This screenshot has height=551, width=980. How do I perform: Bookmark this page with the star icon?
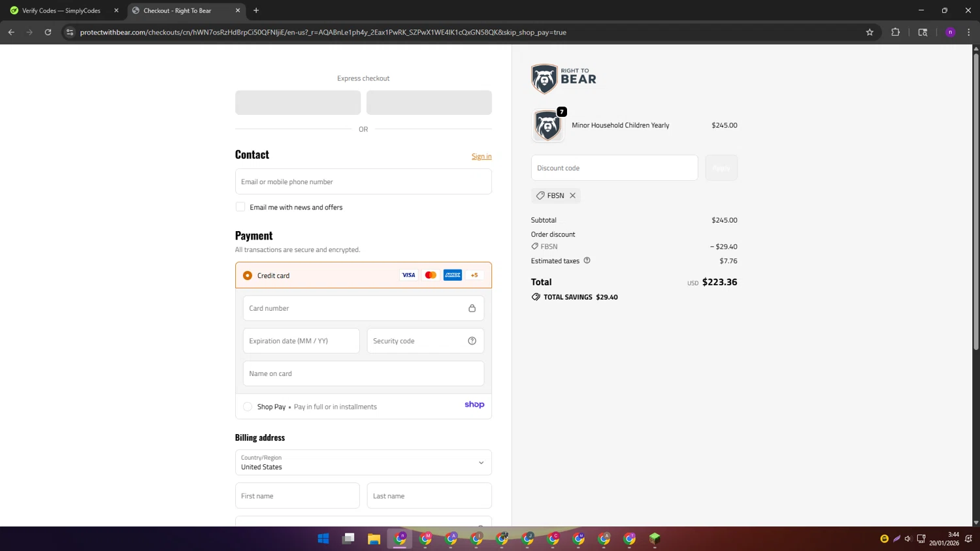(x=870, y=32)
